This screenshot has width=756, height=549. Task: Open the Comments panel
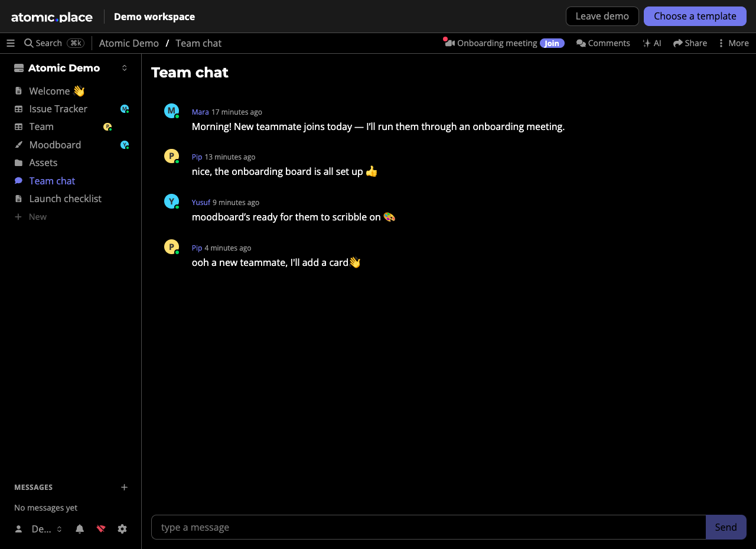point(603,43)
